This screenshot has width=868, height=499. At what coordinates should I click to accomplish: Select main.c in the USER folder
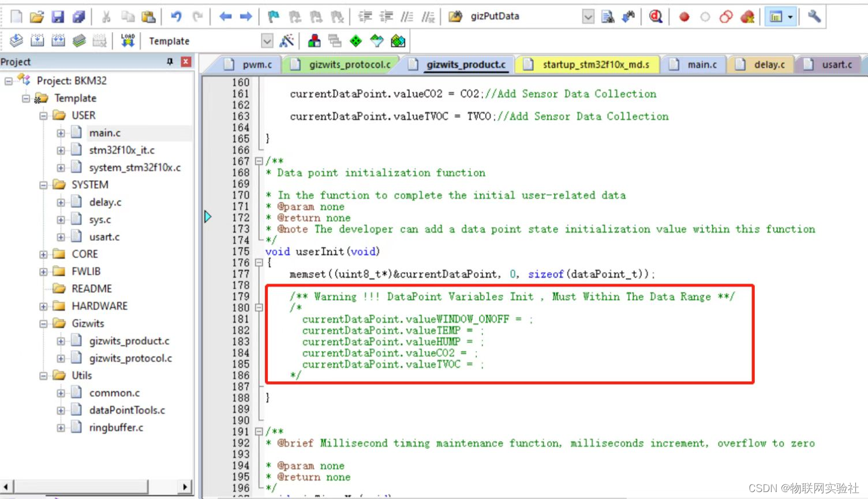coord(104,133)
